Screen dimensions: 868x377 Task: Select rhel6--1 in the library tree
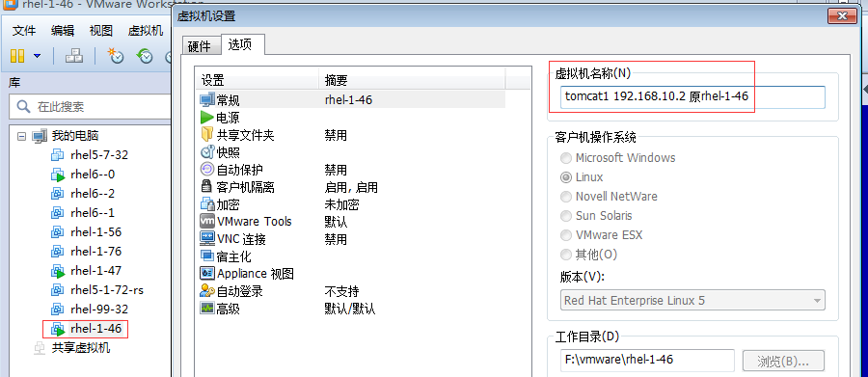tap(93, 213)
